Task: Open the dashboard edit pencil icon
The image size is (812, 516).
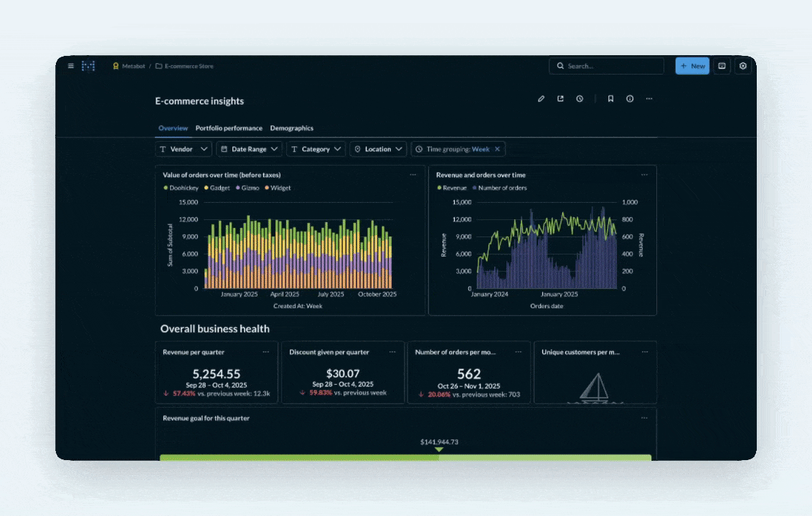Action: pyautogui.click(x=541, y=98)
